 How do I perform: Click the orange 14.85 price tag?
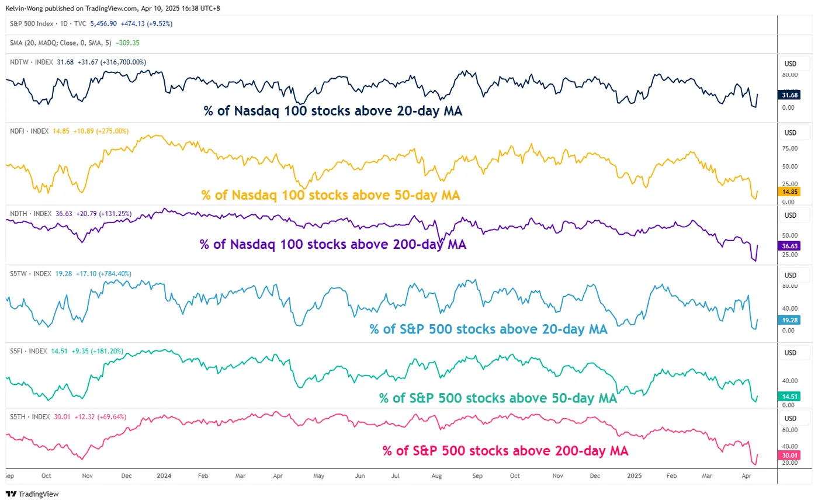(x=791, y=192)
